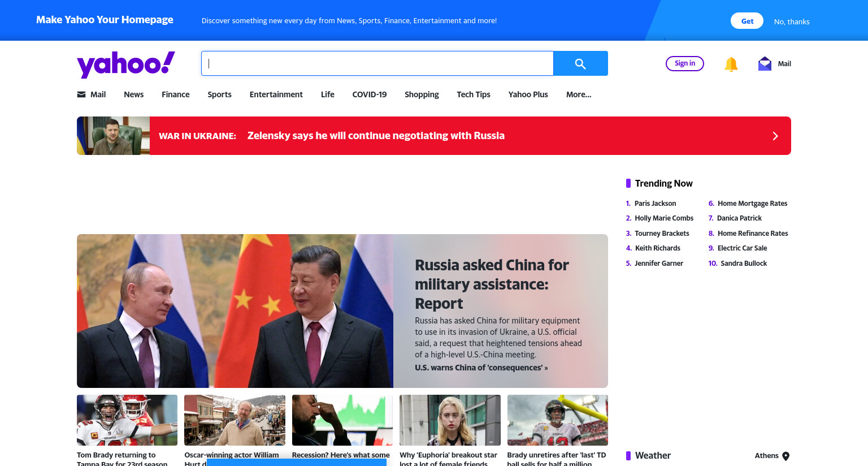Click Brady unretires after 'last' TD headline

(557, 459)
